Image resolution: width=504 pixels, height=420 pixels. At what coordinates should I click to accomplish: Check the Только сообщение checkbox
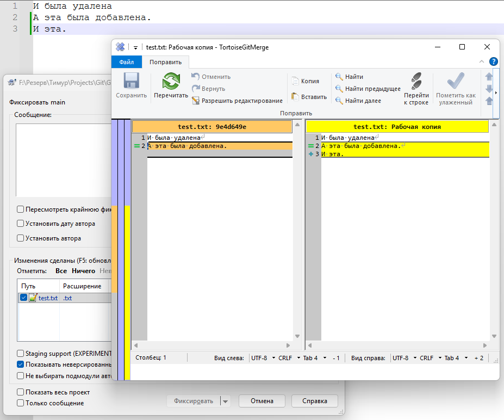[21, 403]
